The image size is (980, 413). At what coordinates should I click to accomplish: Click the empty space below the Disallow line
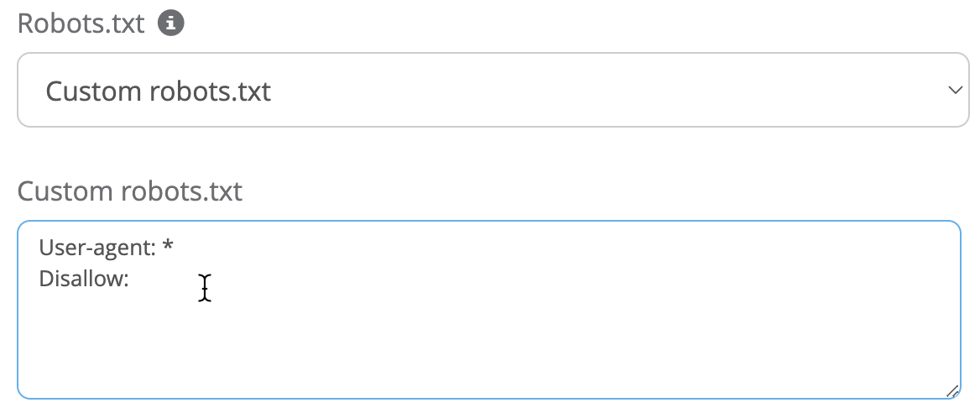[x=420, y=344]
